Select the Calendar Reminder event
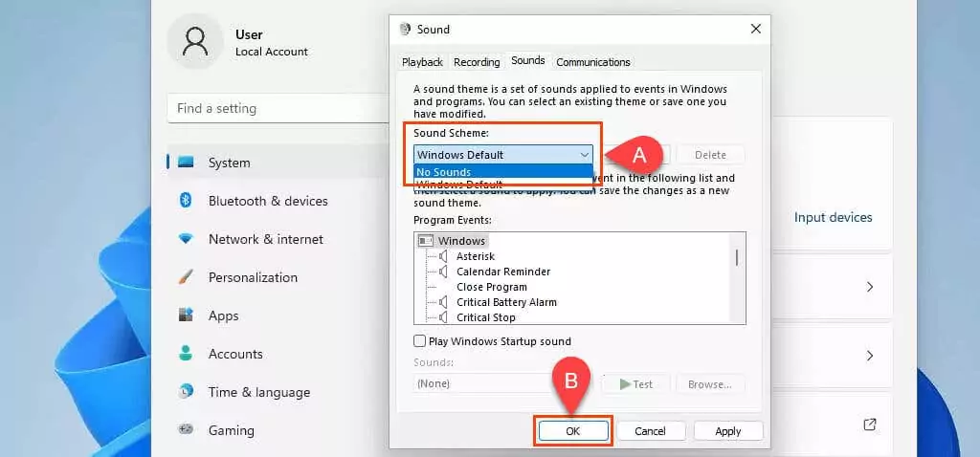The height and width of the screenshot is (457, 980). coord(503,272)
